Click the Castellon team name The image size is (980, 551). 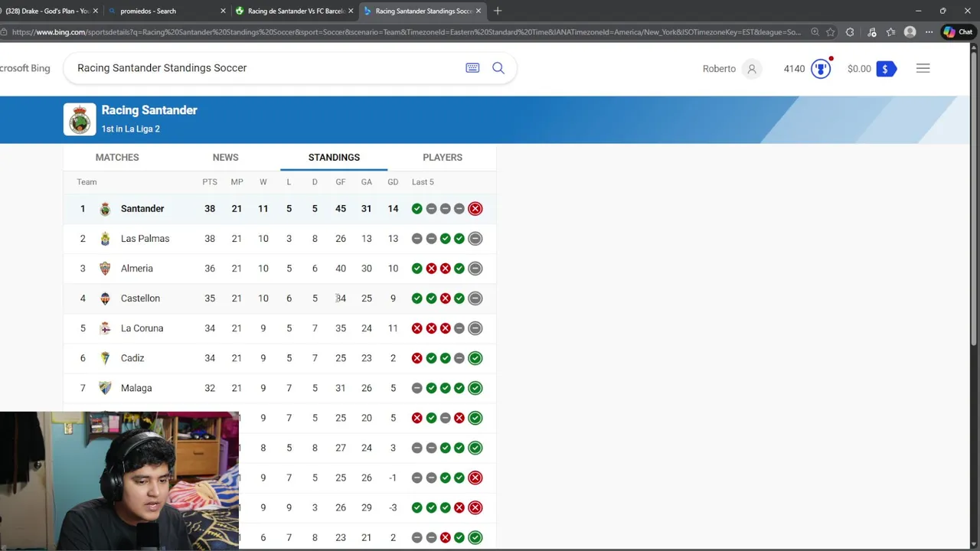(x=140, y=298)
